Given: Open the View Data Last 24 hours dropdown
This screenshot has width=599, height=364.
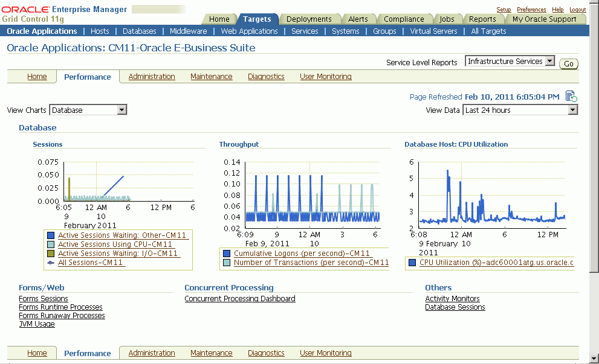Looking at the screenshot, I should tap(520, 110).
